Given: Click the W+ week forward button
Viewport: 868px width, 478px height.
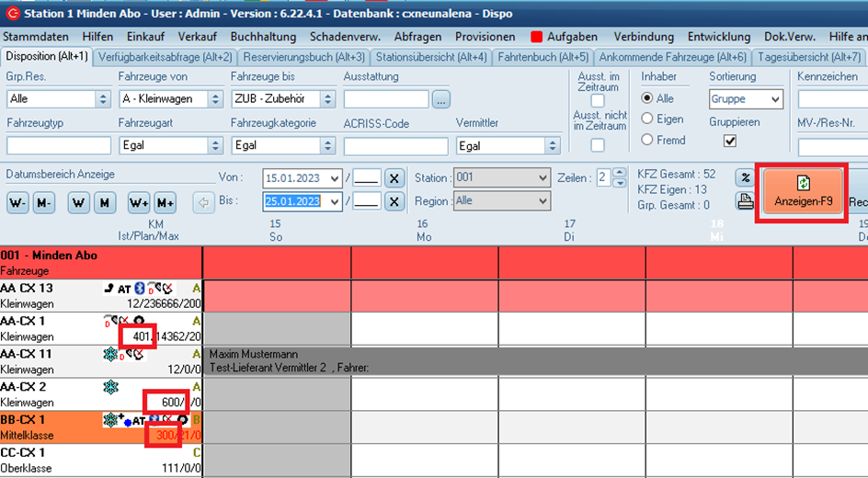Looking at the screenshot, I should point(139,202).
